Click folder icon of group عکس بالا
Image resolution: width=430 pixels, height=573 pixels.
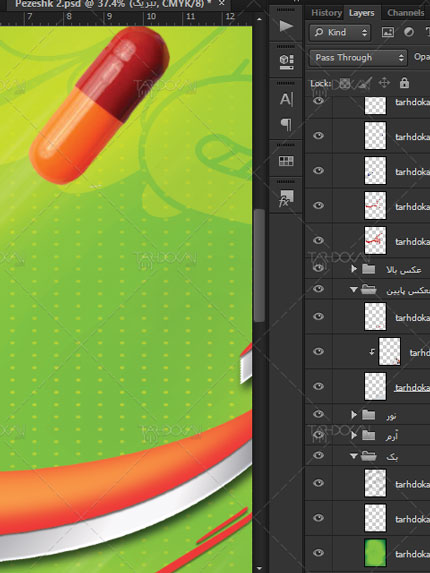(x=368, y=269)
